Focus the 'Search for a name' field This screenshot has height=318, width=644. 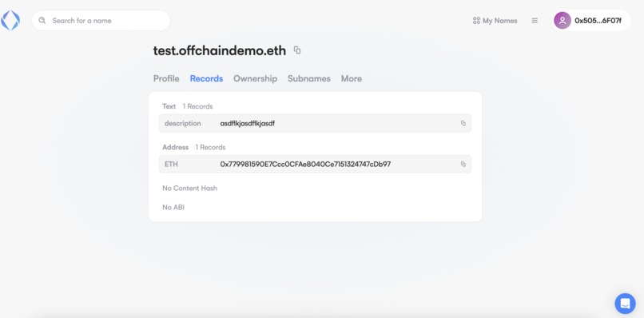pos(101,21)
